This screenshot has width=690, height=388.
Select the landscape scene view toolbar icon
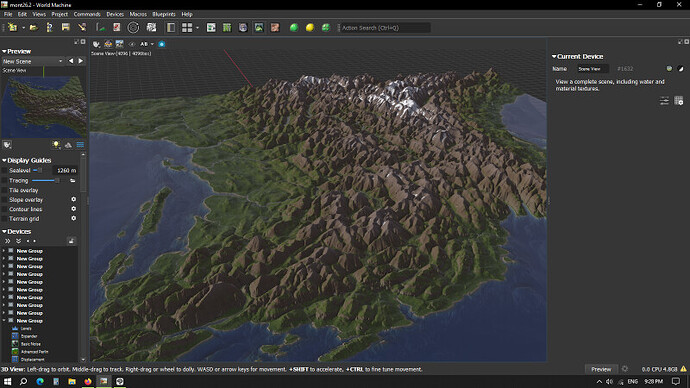[x=259, y=27]
